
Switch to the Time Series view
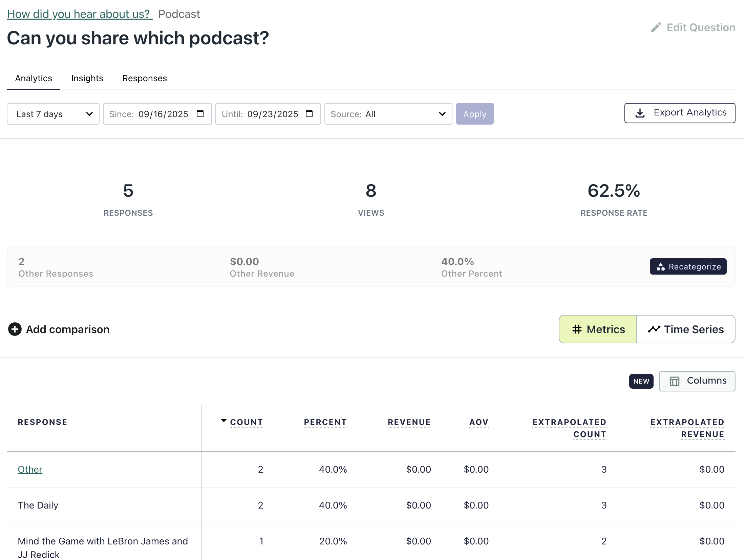[x=686, y=329]
